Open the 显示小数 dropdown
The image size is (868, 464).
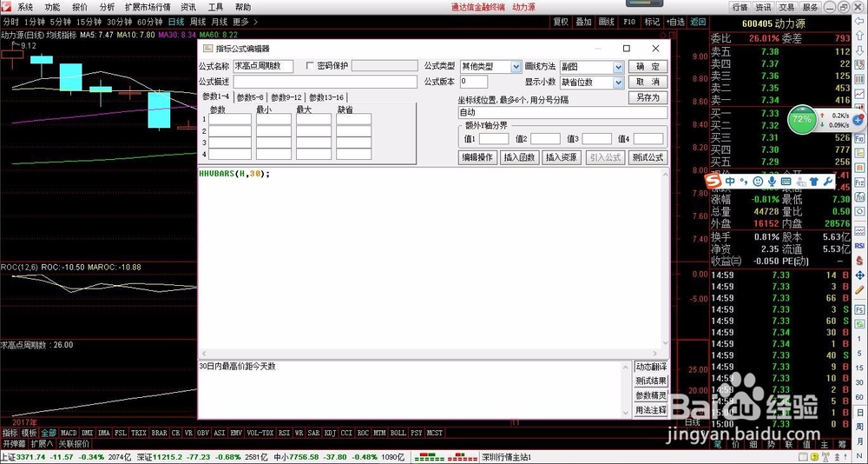point(618,82)
